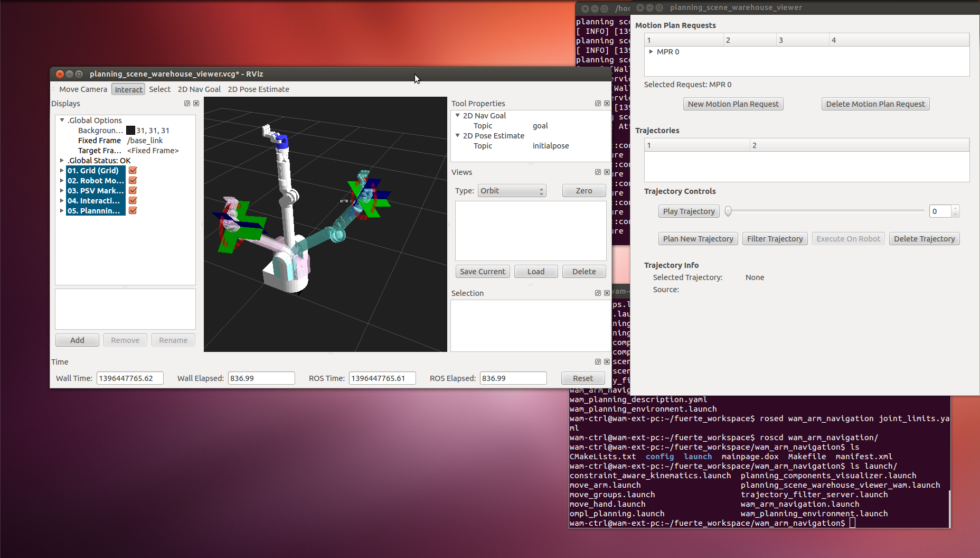Disable the 02. Robot Model display

[133, 181]
